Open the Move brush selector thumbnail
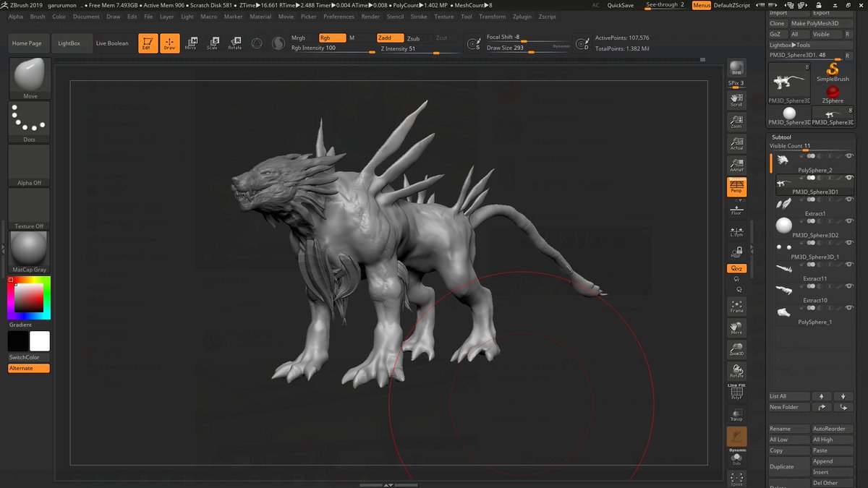Viewport: 868px width, 488px height. (30, 78)
